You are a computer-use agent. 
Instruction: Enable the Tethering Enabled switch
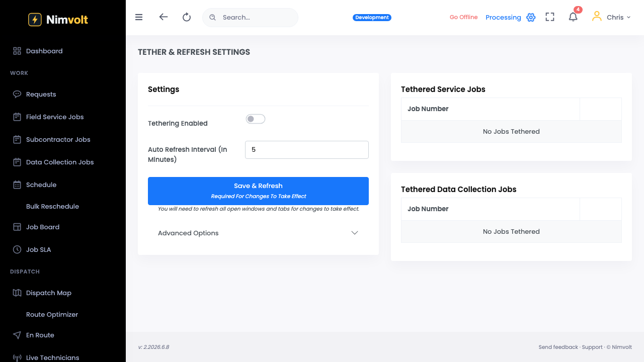coord(255,119)
